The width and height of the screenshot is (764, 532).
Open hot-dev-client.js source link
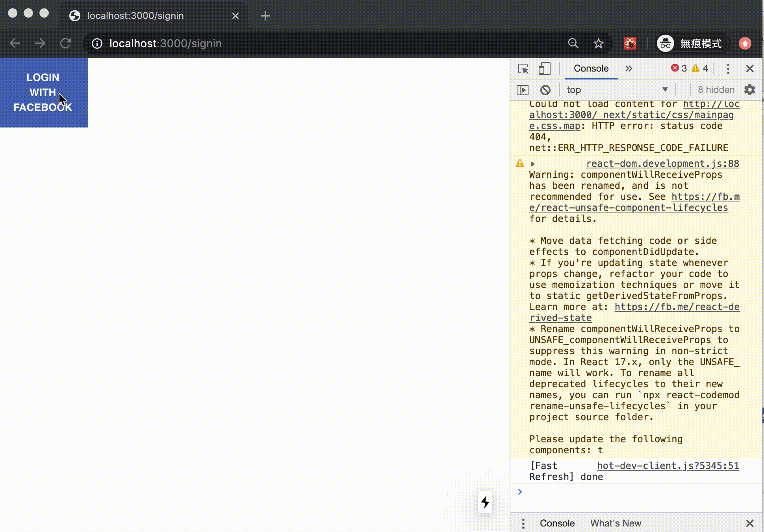668,466
